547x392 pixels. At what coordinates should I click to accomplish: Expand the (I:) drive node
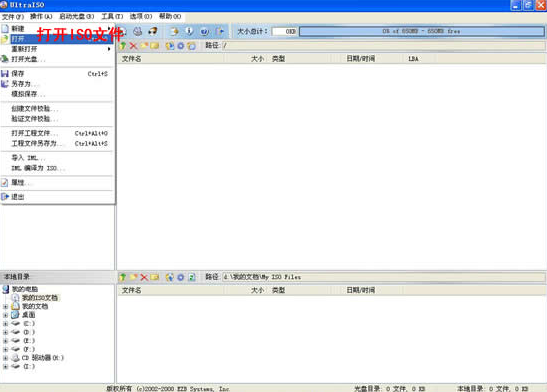click(5, 367)
